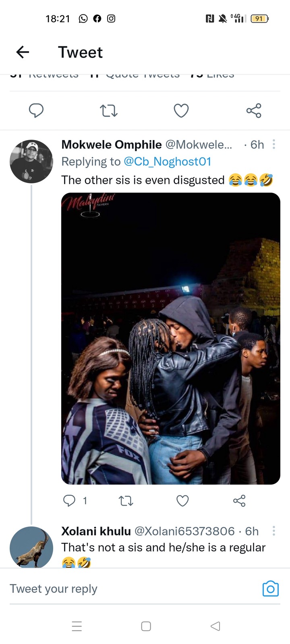
Task: Open Android recent apps menu button
Action: pyautogui.click(x=77, y=626)
